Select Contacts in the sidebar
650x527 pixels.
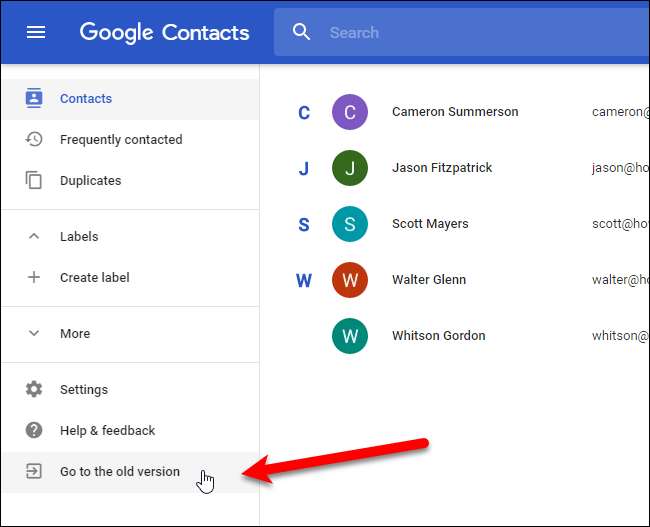(130, 99)
